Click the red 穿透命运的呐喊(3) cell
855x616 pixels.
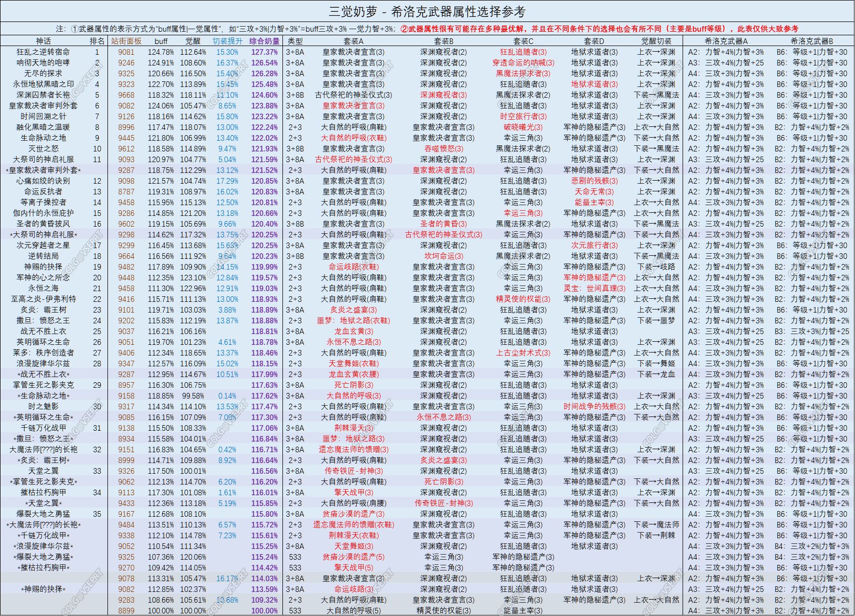(x=523, y=62)
